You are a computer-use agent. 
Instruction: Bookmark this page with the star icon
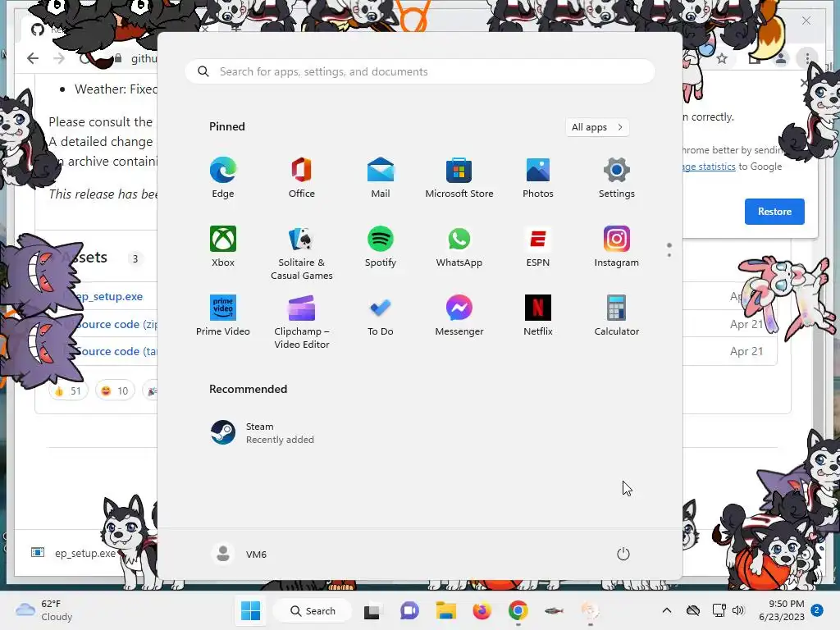(722, 58)
